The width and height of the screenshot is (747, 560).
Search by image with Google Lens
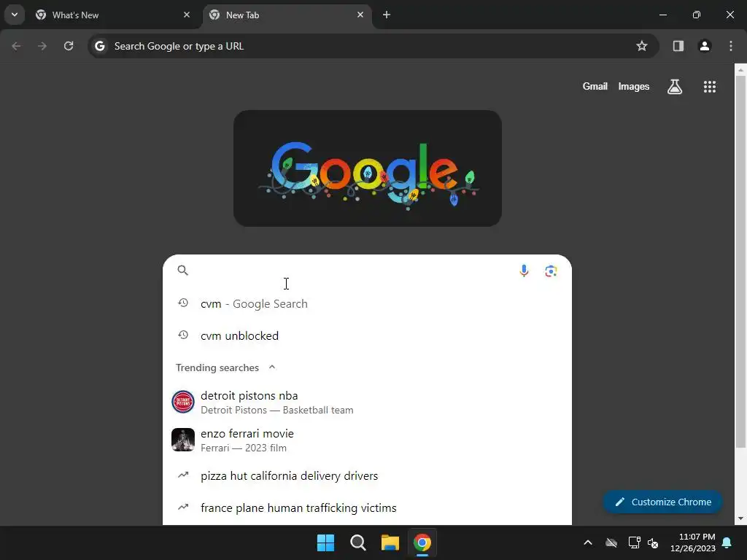pyautogui.click(x=551, y=271)
